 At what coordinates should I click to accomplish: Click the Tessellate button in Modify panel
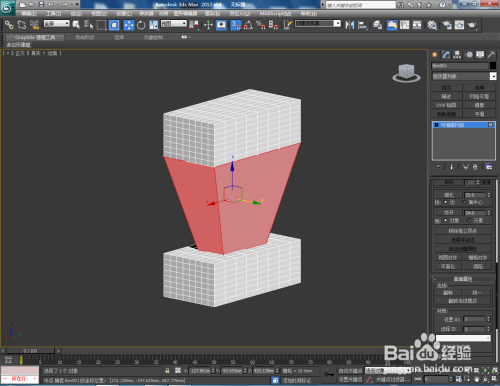pos(449,195)
